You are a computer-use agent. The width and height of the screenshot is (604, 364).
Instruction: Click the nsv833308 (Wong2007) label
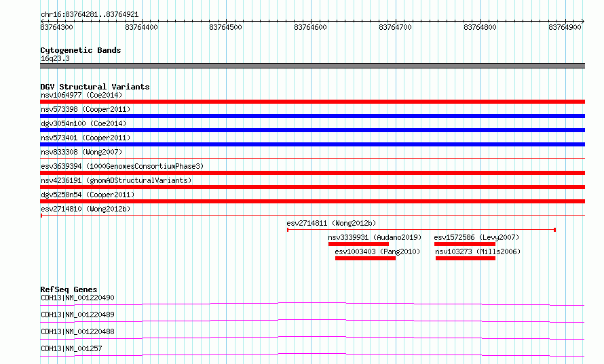click(x=81, y=152)
